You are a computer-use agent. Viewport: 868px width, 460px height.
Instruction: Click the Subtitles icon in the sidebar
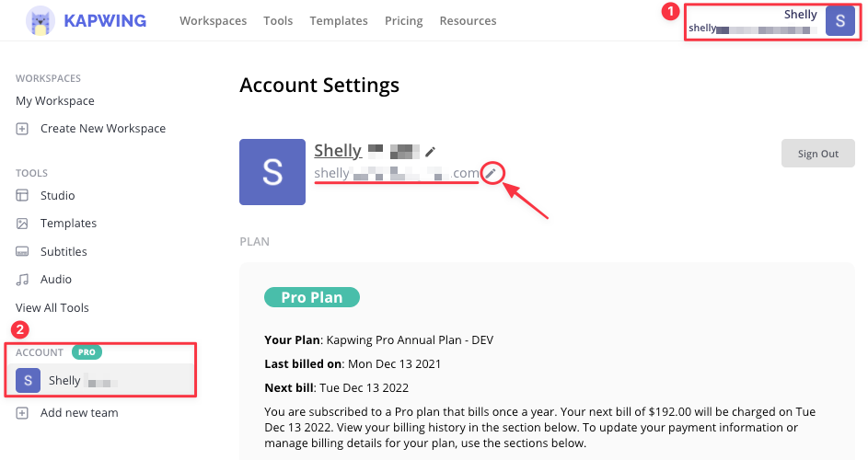pyautogui.click(x=23, y=251)
